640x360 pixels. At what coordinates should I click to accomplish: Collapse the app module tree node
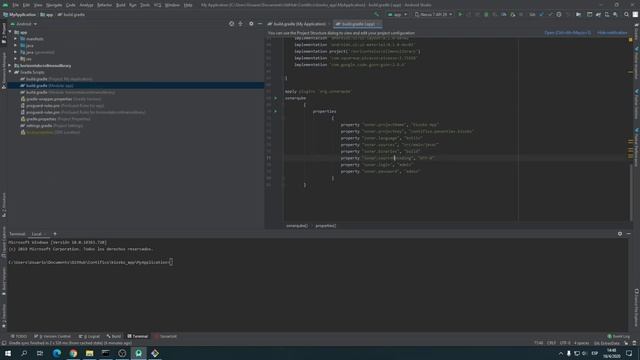10,32
